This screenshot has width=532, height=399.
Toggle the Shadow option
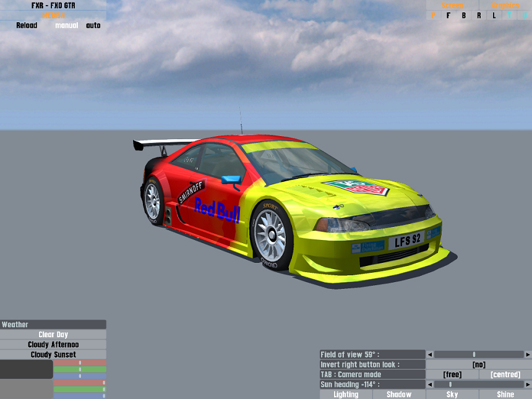tap(399, 395)
